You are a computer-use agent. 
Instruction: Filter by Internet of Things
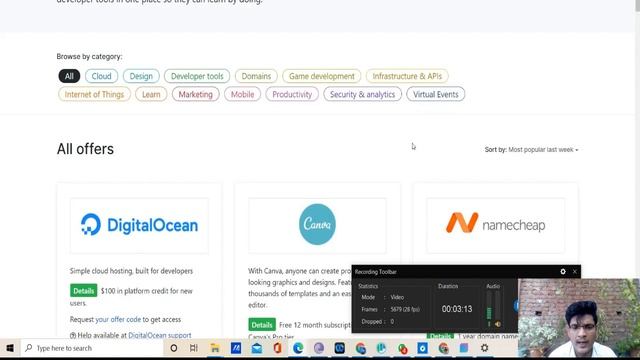tap(94, 94)
